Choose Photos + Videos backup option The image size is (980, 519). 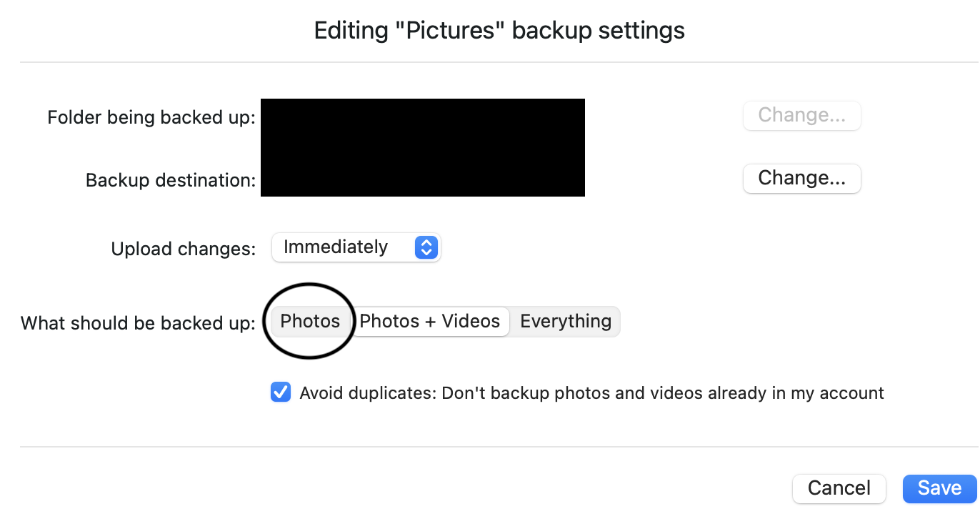point(429,322)
